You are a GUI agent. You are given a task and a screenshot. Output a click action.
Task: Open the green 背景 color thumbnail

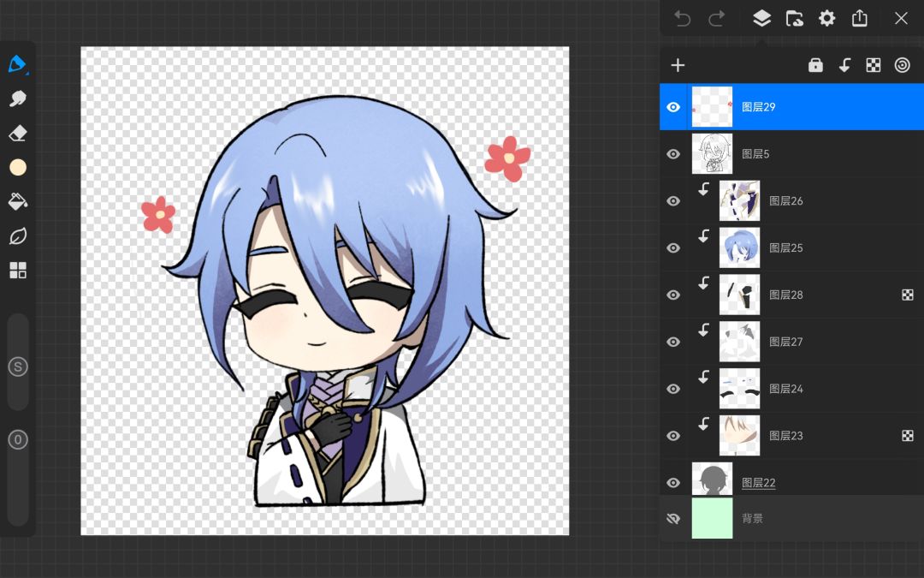712,518
